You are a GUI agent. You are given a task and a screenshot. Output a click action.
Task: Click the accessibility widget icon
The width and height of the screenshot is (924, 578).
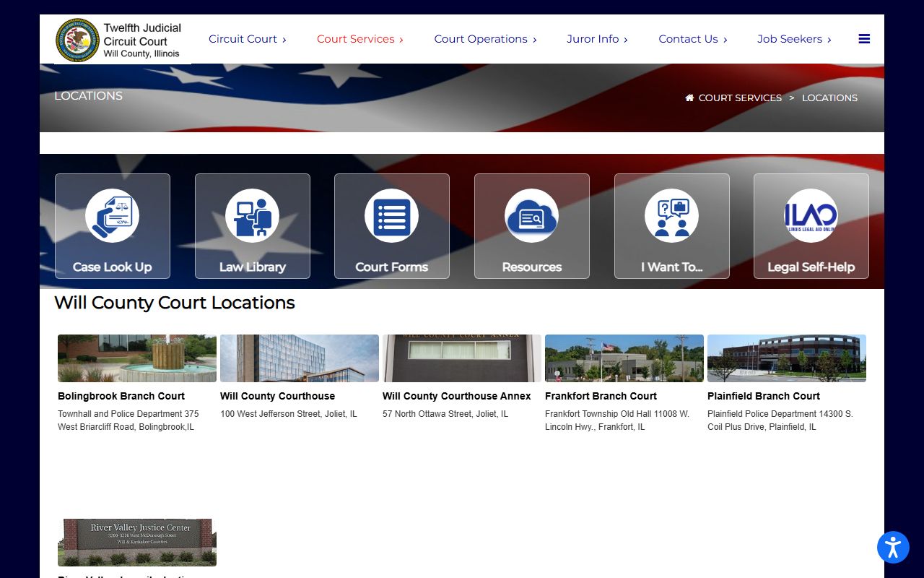click(x=893, y=547)
